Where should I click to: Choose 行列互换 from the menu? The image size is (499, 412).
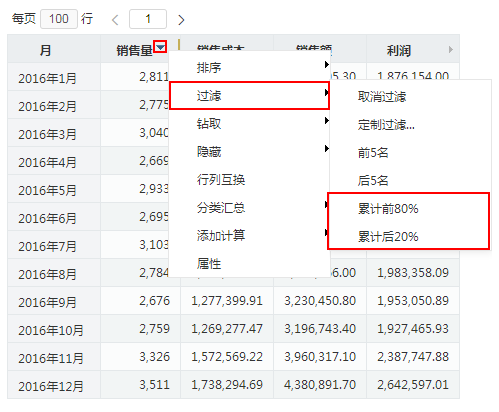click(x=249, y=180)
